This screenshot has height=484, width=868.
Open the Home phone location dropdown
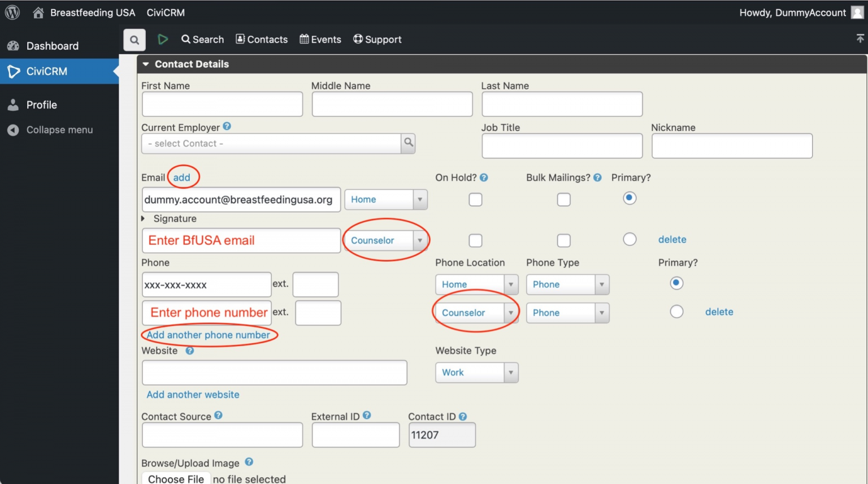476,284
